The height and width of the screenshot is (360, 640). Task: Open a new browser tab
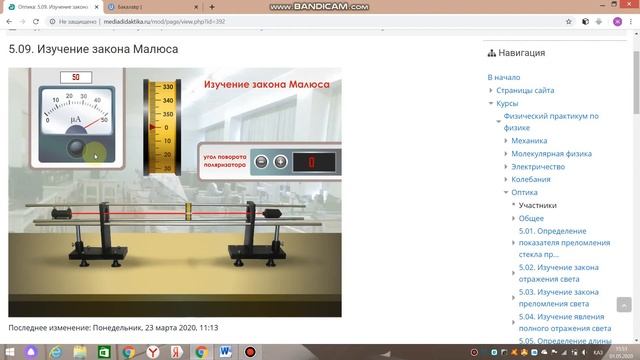[x=212, y=7]
